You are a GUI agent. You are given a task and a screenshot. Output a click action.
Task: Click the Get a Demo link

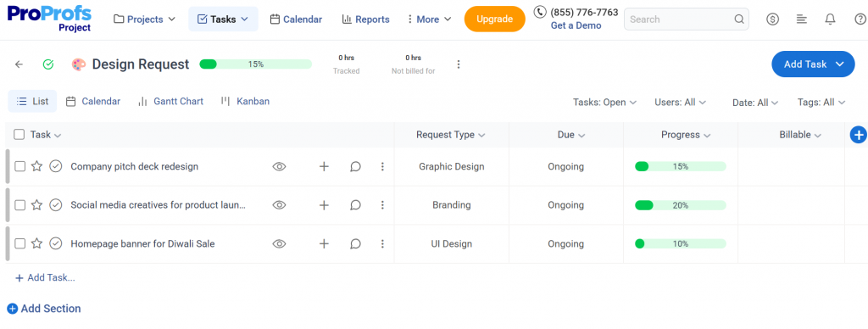click(x=576, y=25)
